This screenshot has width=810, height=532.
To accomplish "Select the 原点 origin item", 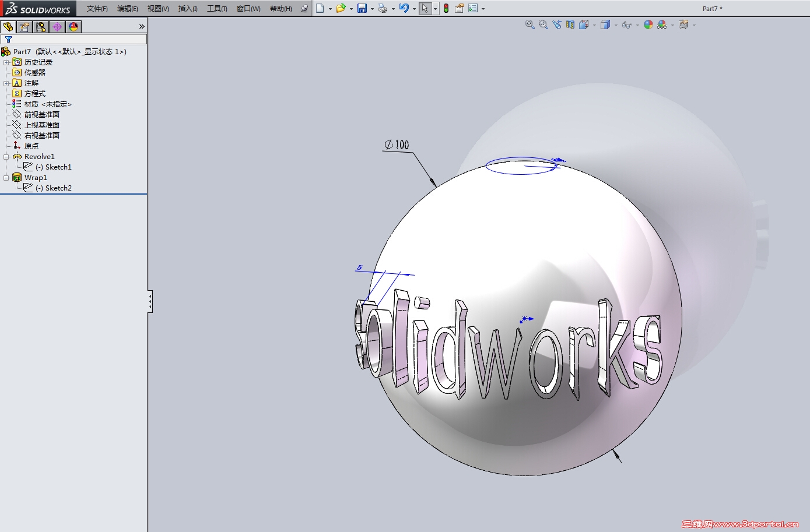I will pyautogui.click(x=26, y=146).
